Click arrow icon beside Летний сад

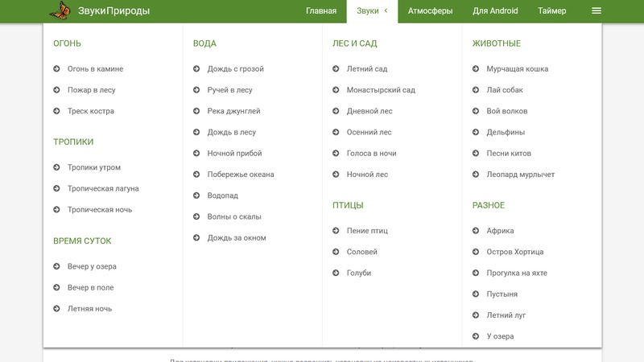tap(336, 69)
